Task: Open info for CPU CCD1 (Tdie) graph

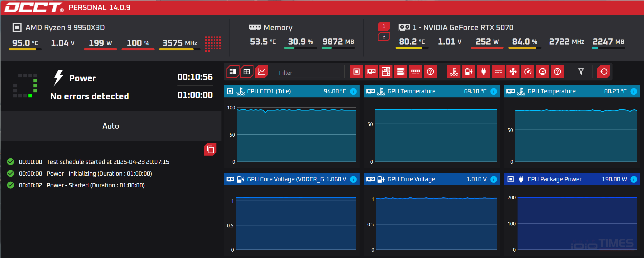Action: click(x=353, y=91)
